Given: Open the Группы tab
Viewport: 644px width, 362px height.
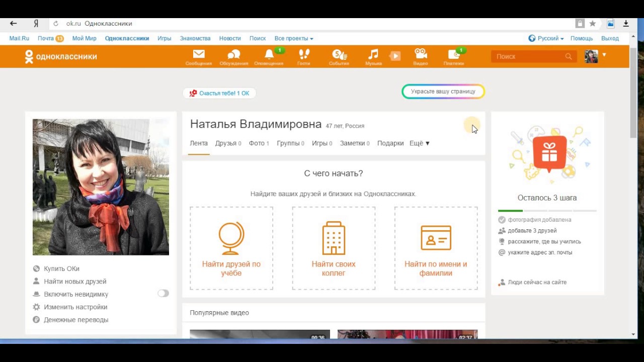Looking at the screenshot, I should click(x=290, y=143).
